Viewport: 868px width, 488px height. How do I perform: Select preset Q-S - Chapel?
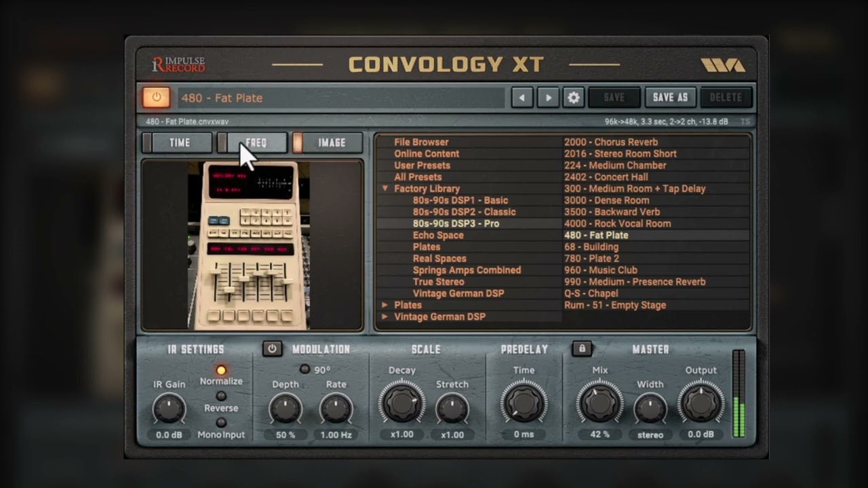point(591,293)
